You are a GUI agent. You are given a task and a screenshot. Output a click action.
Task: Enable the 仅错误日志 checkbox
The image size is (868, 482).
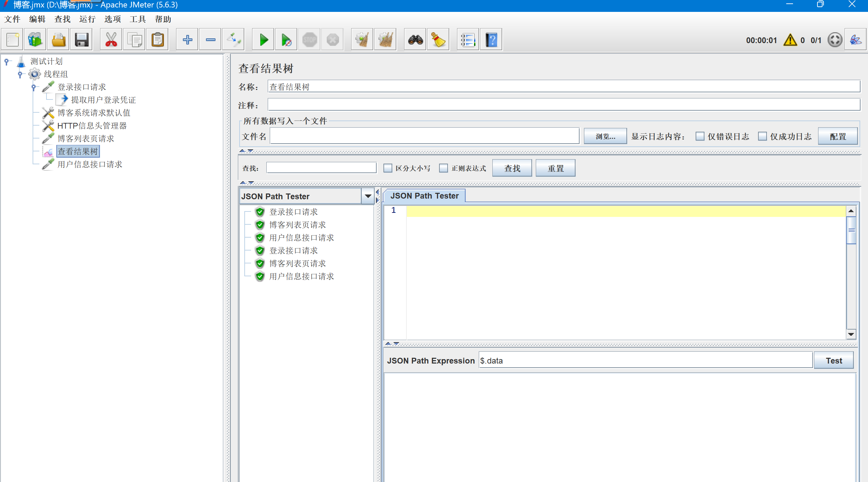point(700,136)
